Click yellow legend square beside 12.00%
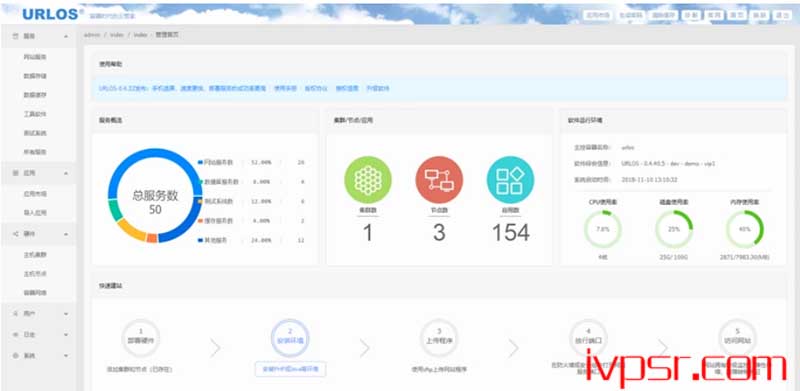The height and width of the screenshot is (391, 800). tap(201, 201)
